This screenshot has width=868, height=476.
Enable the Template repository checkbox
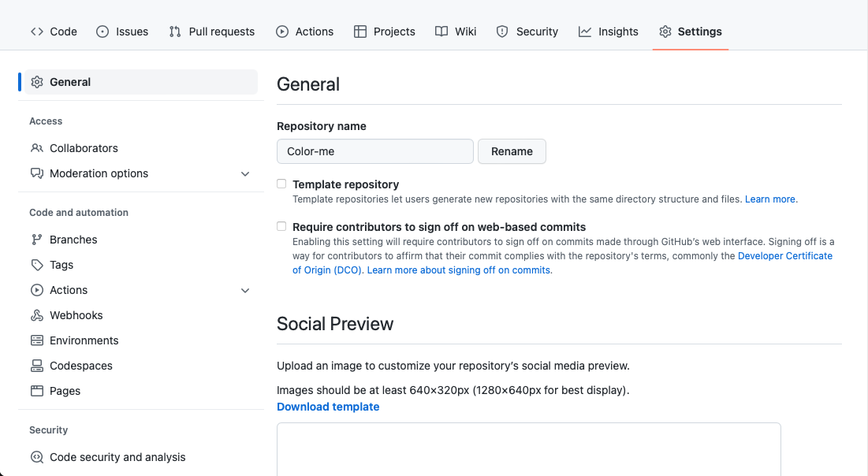coord(281,184)
